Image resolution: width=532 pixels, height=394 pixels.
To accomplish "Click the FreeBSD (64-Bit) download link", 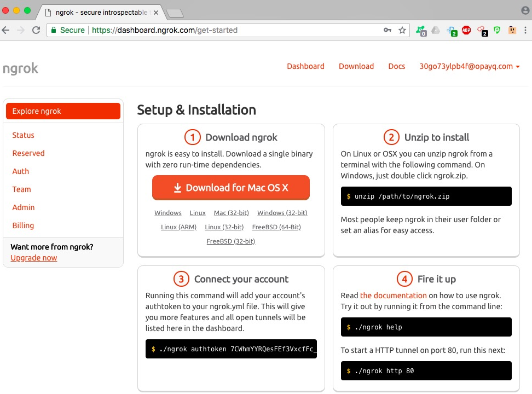I will coord(276,227).
